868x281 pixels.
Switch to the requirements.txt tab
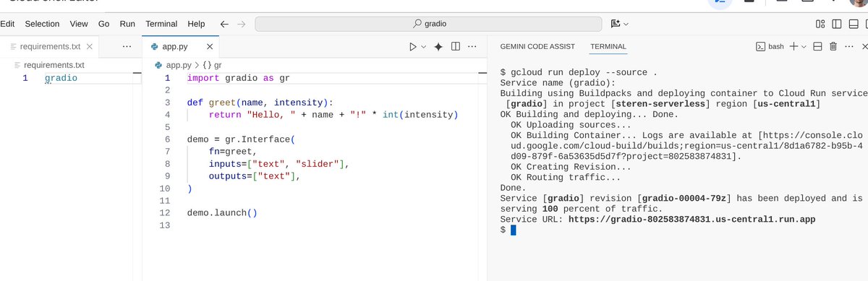tap(50, 47)
